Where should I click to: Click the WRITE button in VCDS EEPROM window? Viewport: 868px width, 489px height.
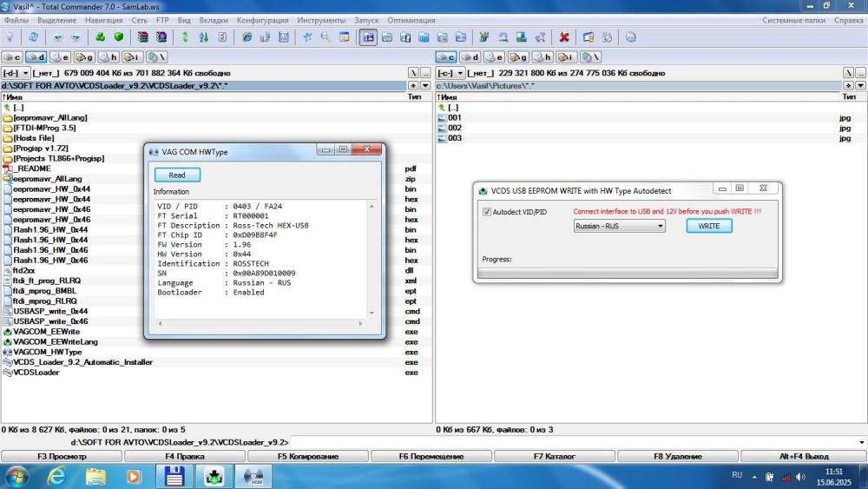709,226
